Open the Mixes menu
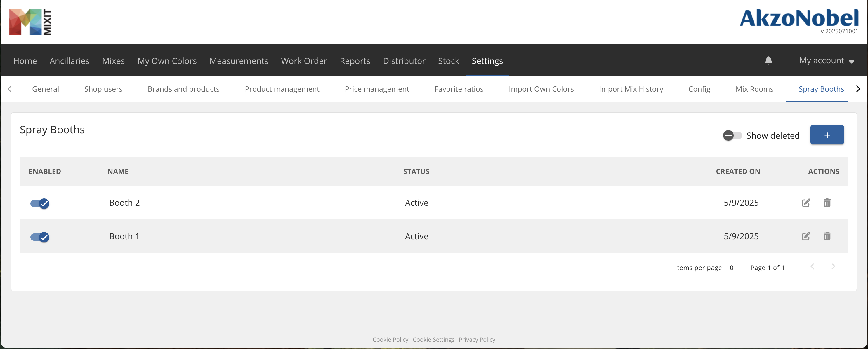868x349 pixels. pyautogui.click(x=113, y=61)
